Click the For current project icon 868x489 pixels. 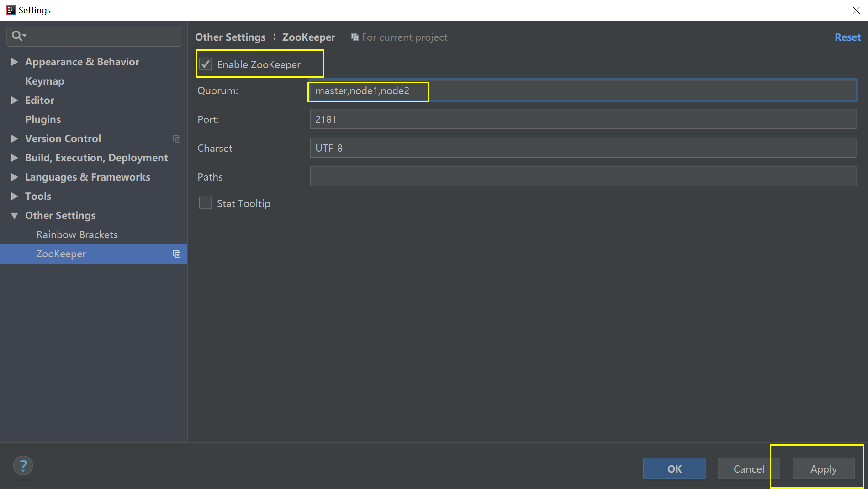click(355, 37)
